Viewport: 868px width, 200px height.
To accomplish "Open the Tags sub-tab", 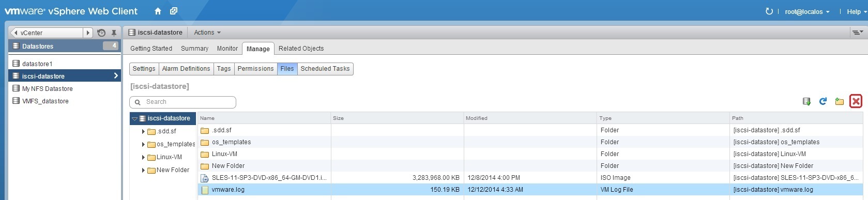I will coord(224,69).
